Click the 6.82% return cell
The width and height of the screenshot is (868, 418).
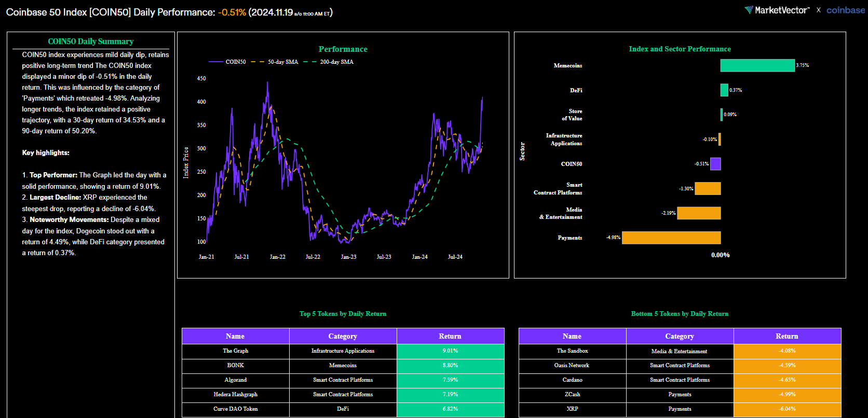(450, 409)
